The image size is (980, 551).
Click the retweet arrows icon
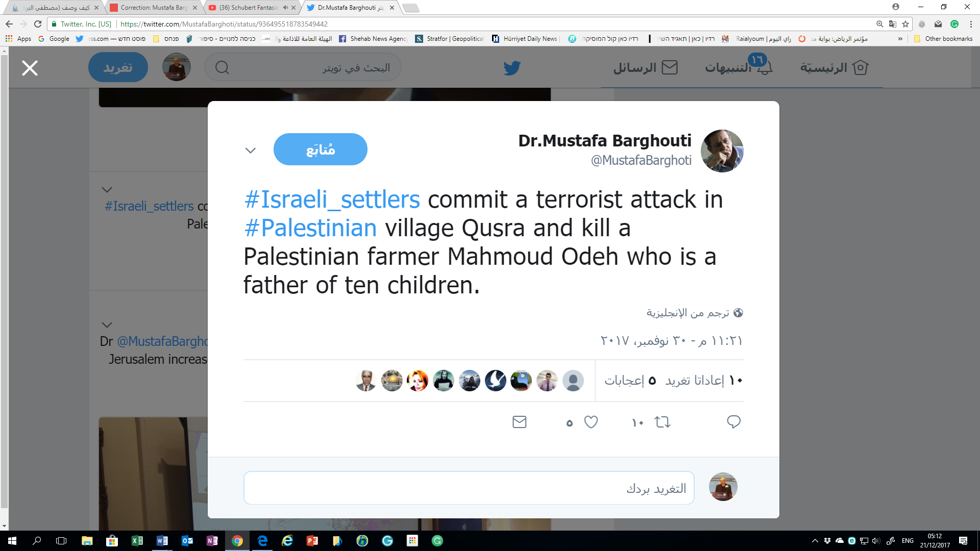pyautogui.click(x=663, y=422)
